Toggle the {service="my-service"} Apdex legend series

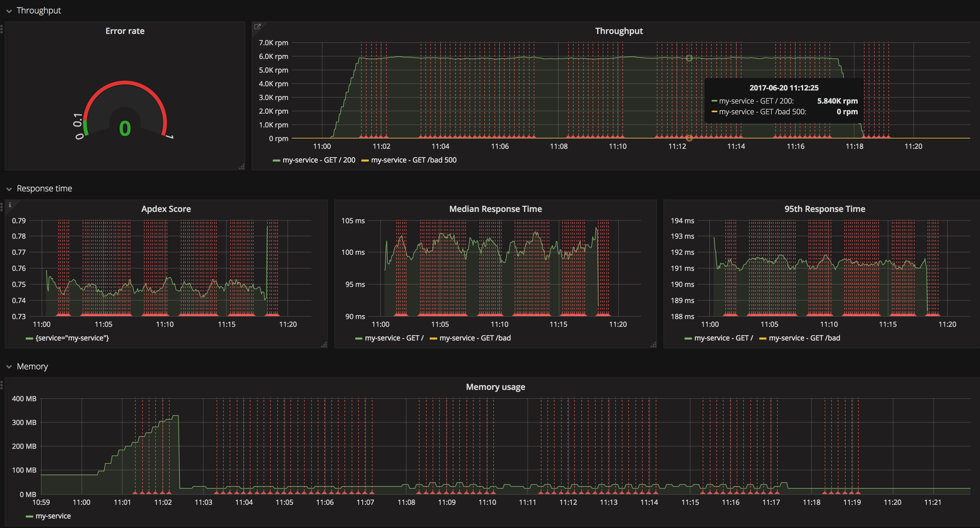coord(72,338)
